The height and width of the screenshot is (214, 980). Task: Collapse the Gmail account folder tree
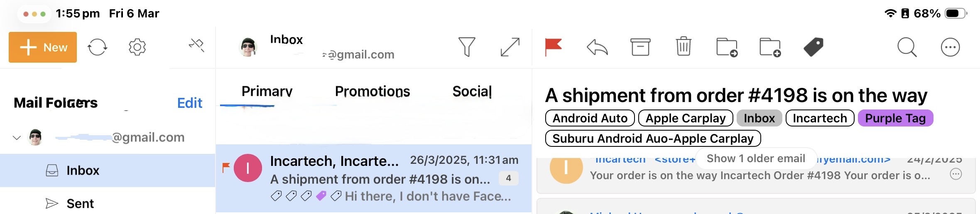17,137
